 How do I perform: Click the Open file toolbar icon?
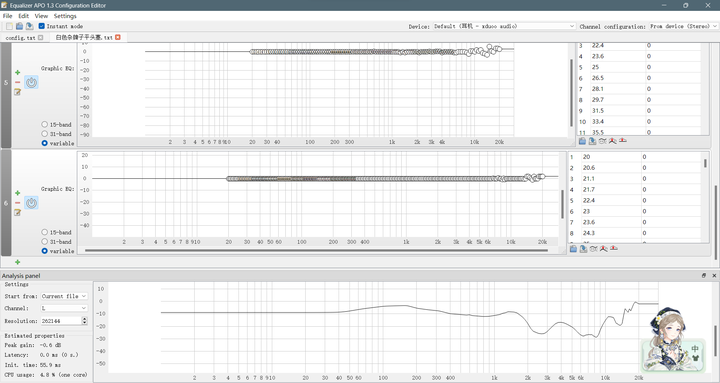coord(19,26)
